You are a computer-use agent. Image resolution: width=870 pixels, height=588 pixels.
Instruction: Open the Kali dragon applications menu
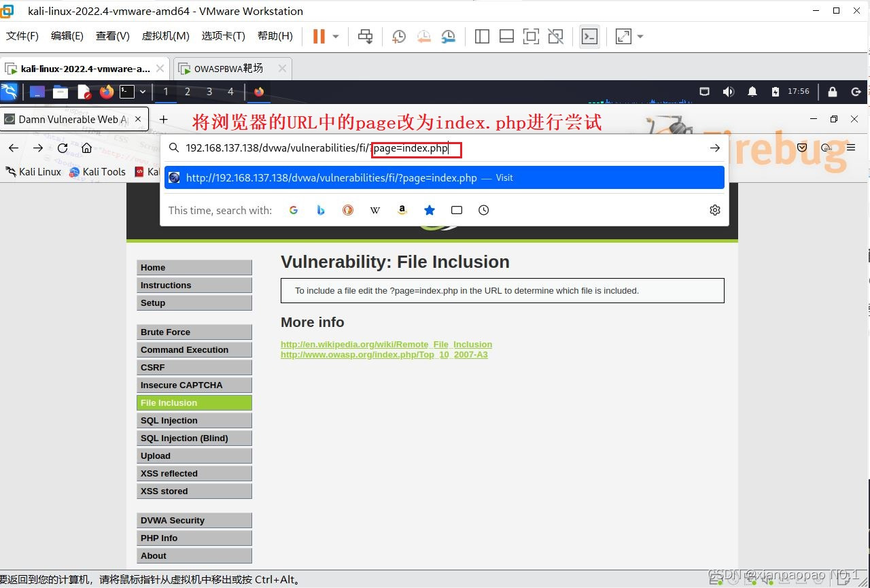[x=9, y=92]
